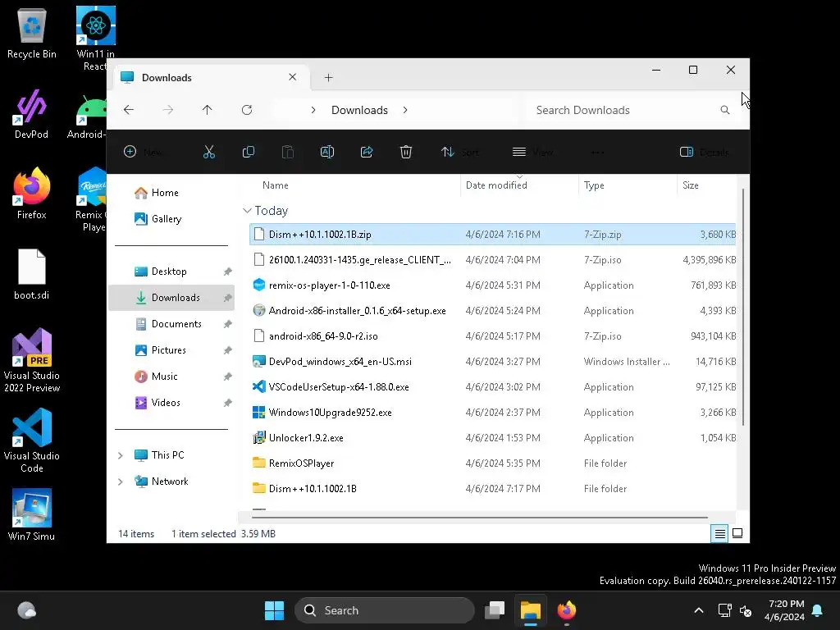
Task: Expand the Network tree node
Action: click(x=121, y=482)
